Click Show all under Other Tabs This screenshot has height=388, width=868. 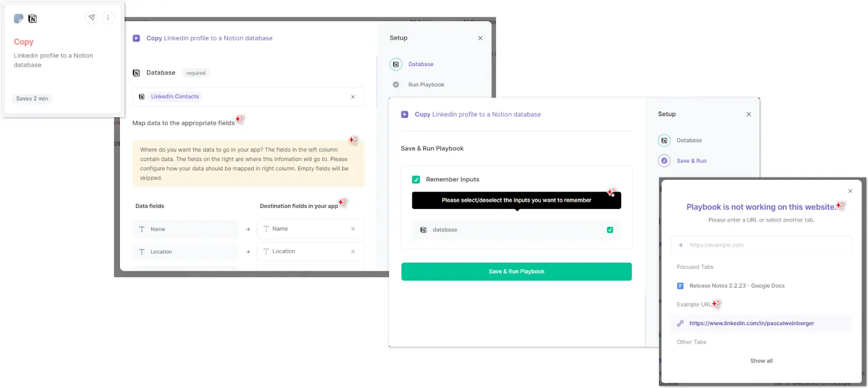pos(762,361)
